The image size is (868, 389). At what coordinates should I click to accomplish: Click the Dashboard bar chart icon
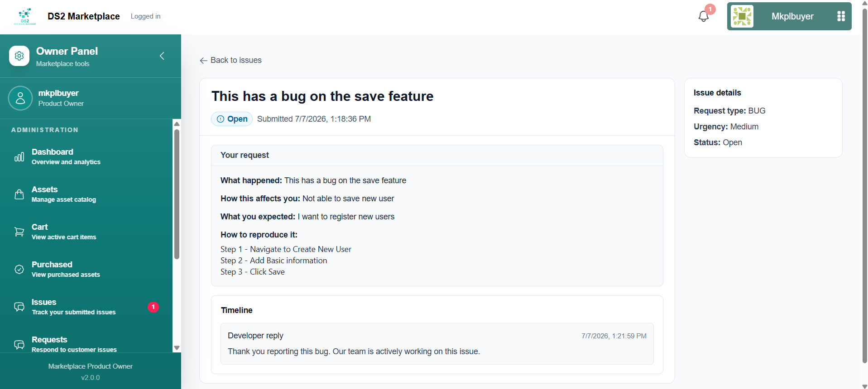pyautogui.click(x=19, y=157)
